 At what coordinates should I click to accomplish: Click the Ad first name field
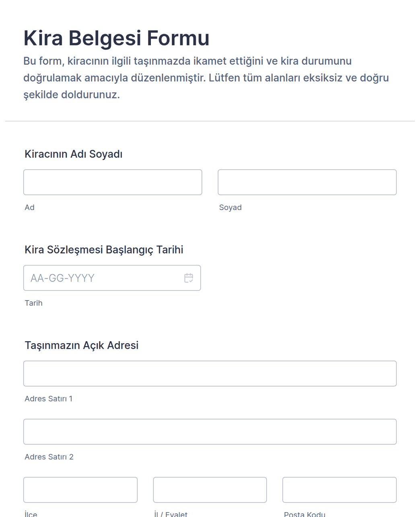coord(113,182)
